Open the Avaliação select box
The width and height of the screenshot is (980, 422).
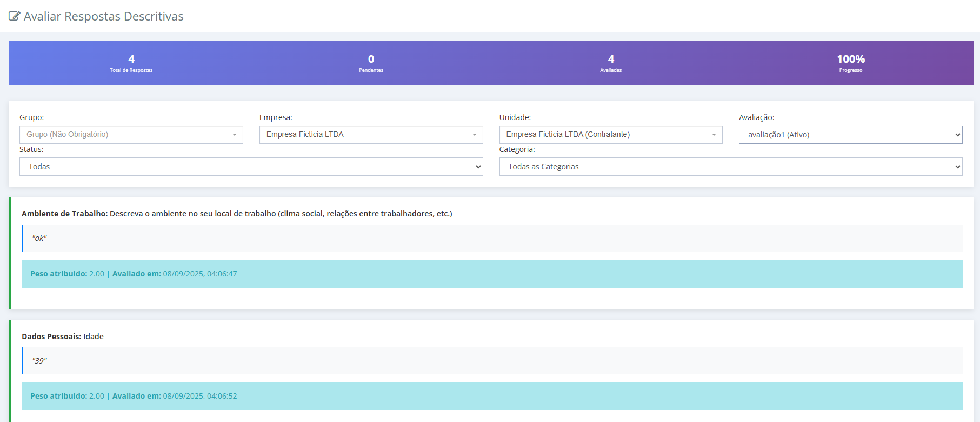(850, 135)
